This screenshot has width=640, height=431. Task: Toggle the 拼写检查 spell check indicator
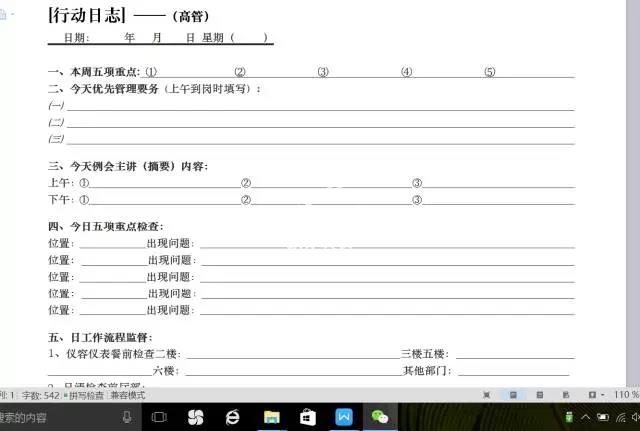tap(84, 395)
